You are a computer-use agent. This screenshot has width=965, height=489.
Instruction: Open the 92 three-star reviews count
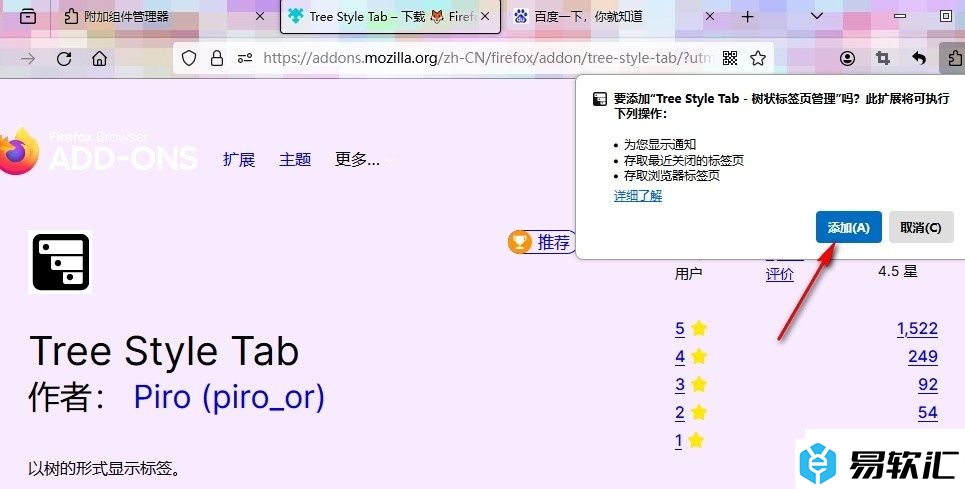[x=927, y=385]
